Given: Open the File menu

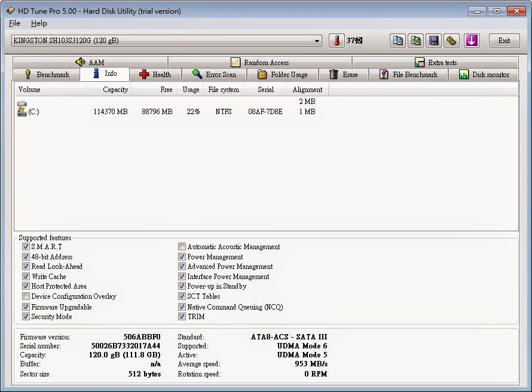Looking at the screenshot, I should click(x=14, y=23).
